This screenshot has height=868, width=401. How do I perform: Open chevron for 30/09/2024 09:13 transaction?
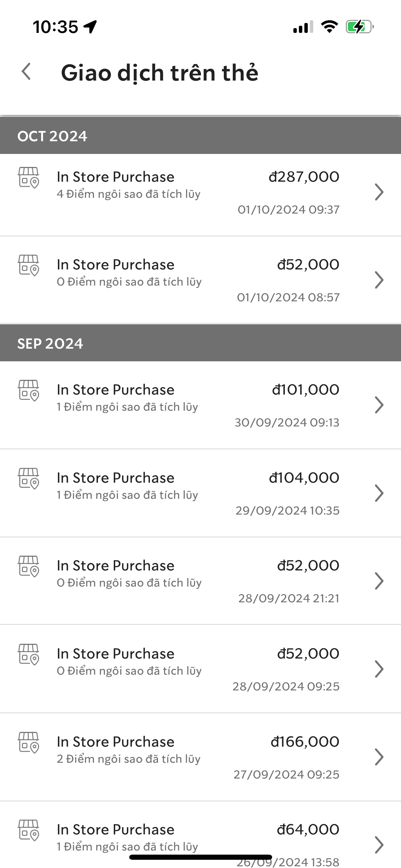coord(379,405)
